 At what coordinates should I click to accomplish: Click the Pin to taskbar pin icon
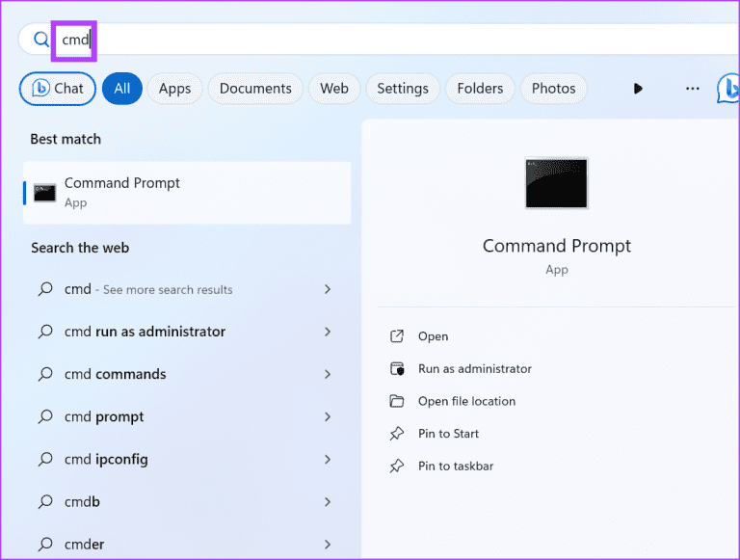[x=396, y=466]
